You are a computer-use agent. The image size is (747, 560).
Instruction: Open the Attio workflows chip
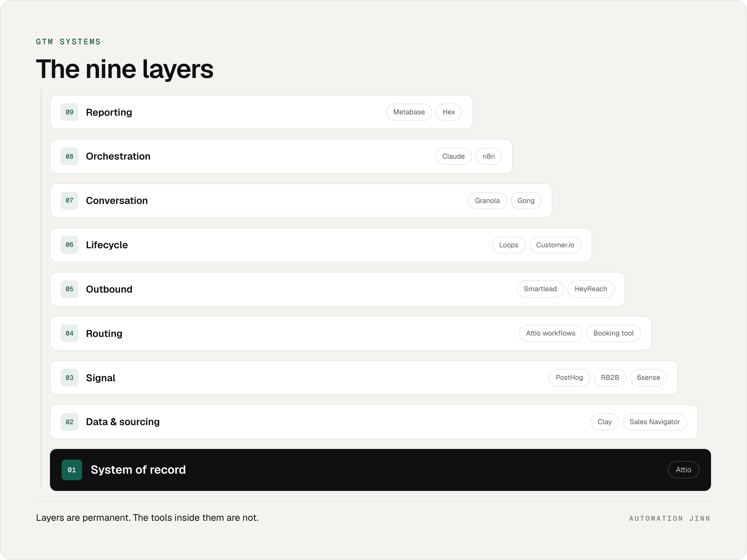tap(551, 333)
